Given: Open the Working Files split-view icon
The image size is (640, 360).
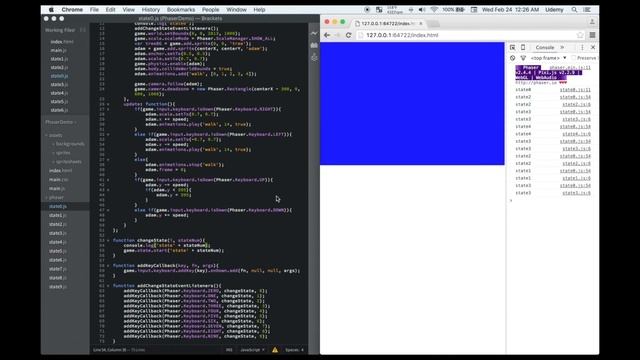Looking at the screenshot, I should click(83, 30).
